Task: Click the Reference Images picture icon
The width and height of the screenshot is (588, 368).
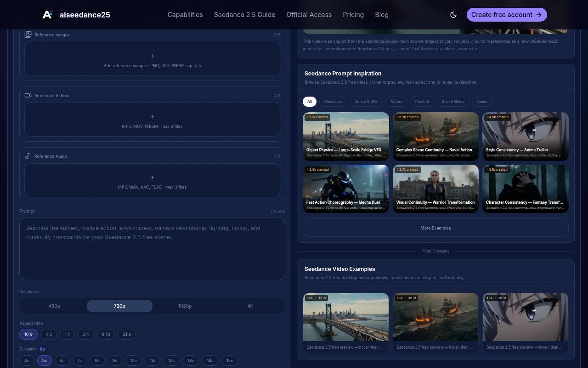Action: 28,34
